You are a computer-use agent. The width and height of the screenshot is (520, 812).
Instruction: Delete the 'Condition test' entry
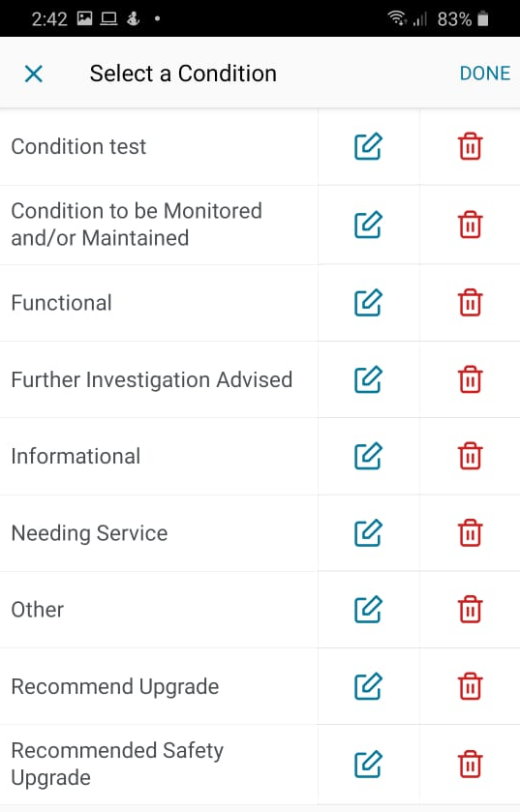point(471,146)
